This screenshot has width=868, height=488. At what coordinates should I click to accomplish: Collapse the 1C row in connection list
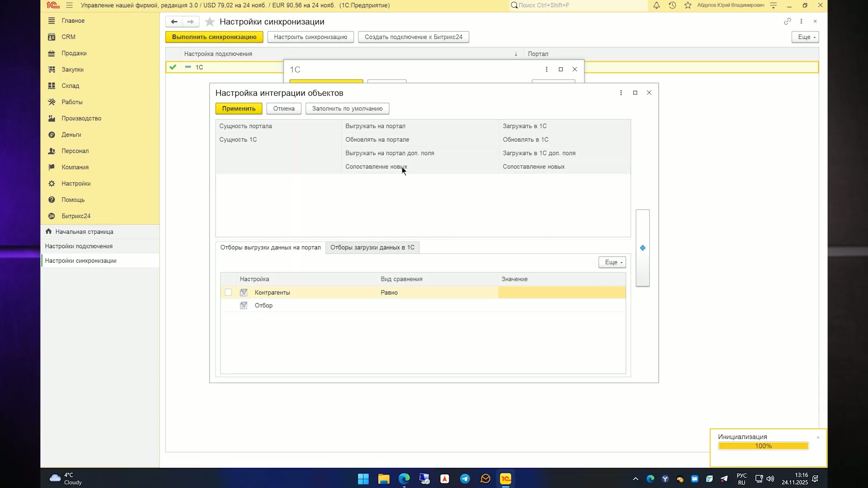coord(188,67)
